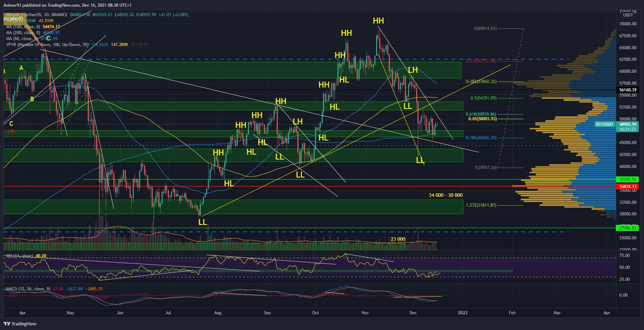Screen dimensions: 644x330
Task: Click the 70000.00 price axis label
Action: pos(628,24)
